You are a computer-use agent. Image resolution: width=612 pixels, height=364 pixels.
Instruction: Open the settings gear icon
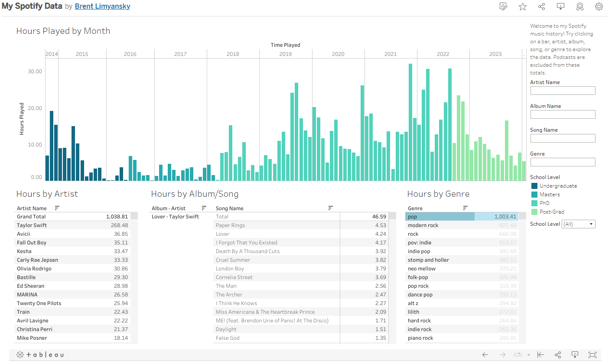point(599,6)
